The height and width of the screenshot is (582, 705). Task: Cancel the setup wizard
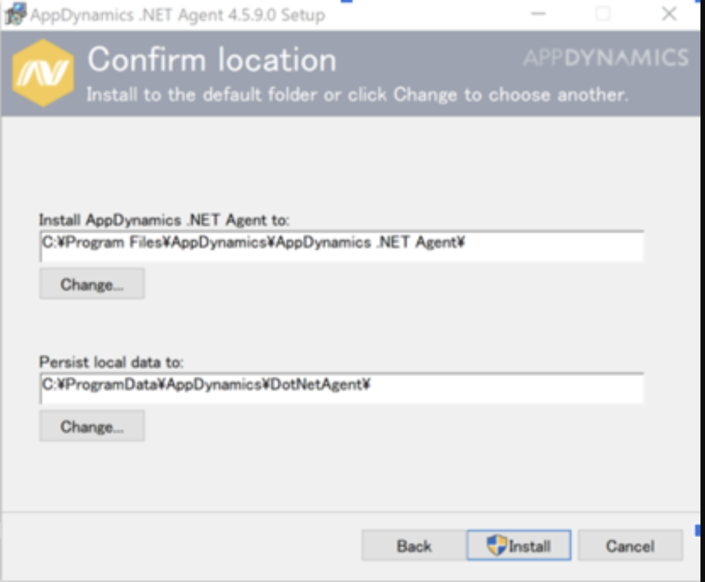pyautogui.click(x=630, y=545)
